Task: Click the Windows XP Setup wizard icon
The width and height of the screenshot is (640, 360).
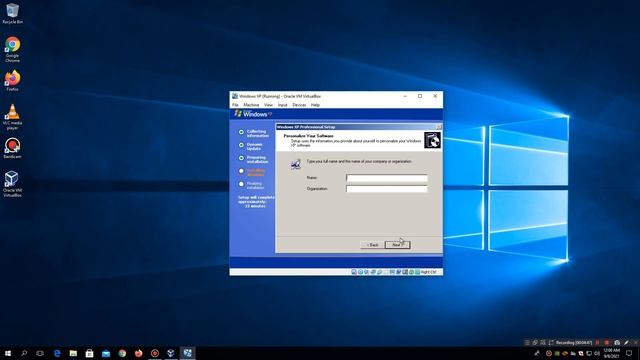Action: click(432, 140)
